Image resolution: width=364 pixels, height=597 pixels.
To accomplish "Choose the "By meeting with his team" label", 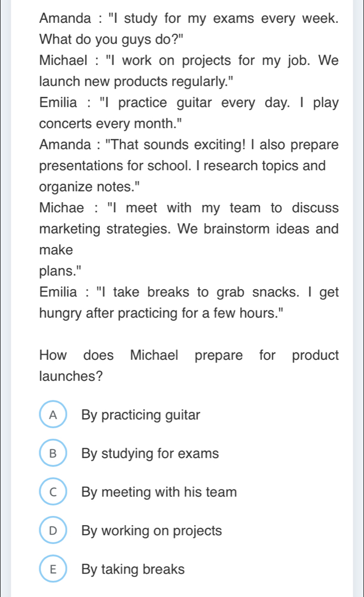I will click(159, 492).
